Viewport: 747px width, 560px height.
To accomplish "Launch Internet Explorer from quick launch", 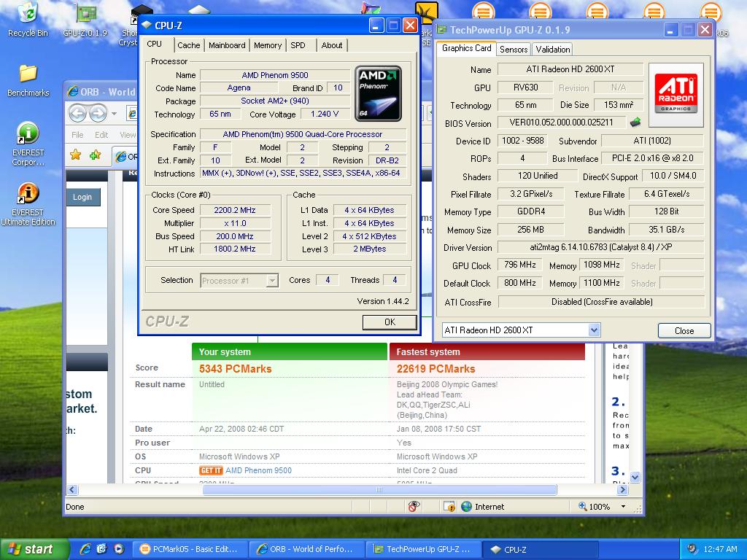I will [85, 548].
